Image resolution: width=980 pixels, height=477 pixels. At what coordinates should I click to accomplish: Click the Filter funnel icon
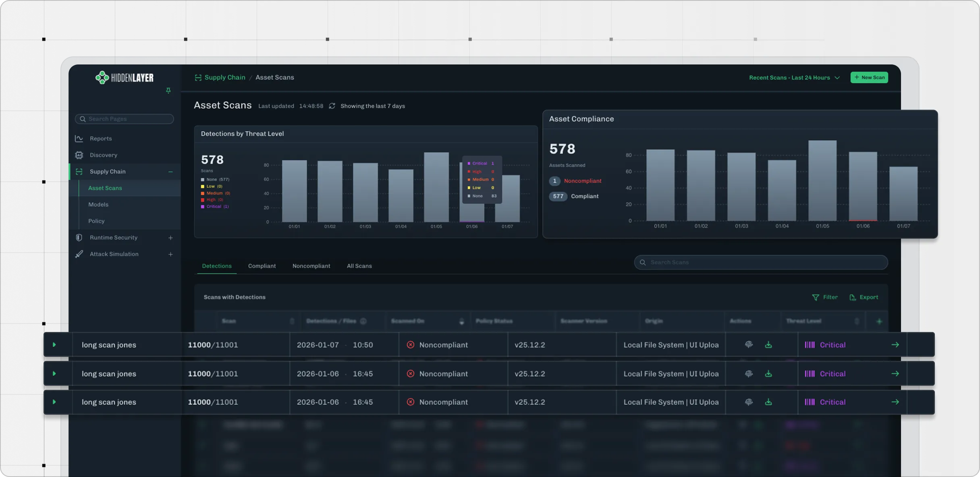tap(815, 297)
